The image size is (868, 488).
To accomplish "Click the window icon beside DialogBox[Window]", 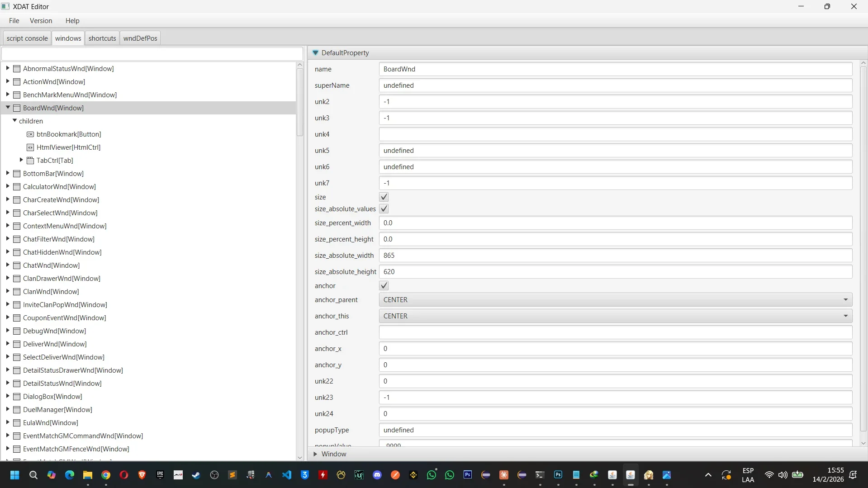I will tap(17, 397).
